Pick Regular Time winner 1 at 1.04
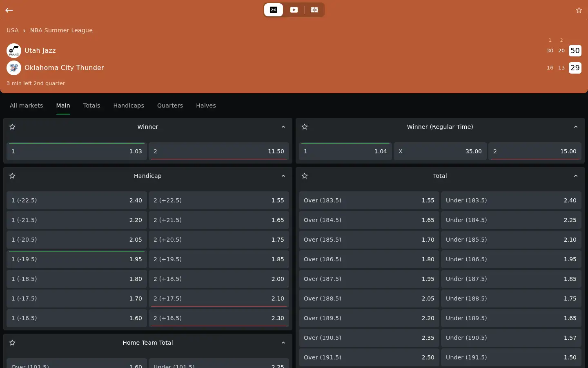The height and width of the screenshot is (368, 588). point(345,151)
